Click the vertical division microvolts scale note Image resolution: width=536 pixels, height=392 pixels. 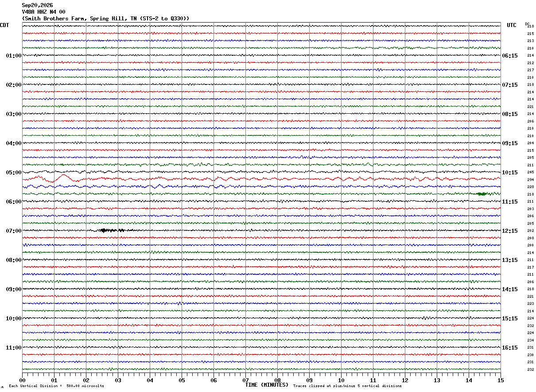coord(57,386)
